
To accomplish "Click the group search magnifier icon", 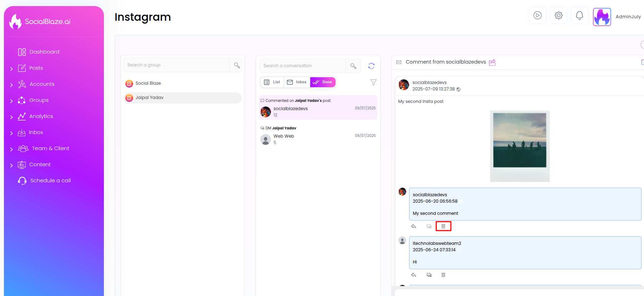I will 237,65.
